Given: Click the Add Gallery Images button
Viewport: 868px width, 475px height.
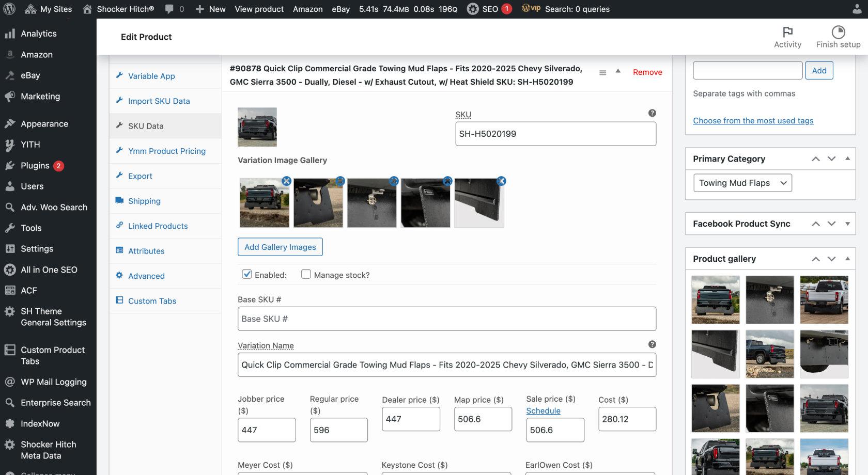Looking at the screenshot, I should (280, 247).
